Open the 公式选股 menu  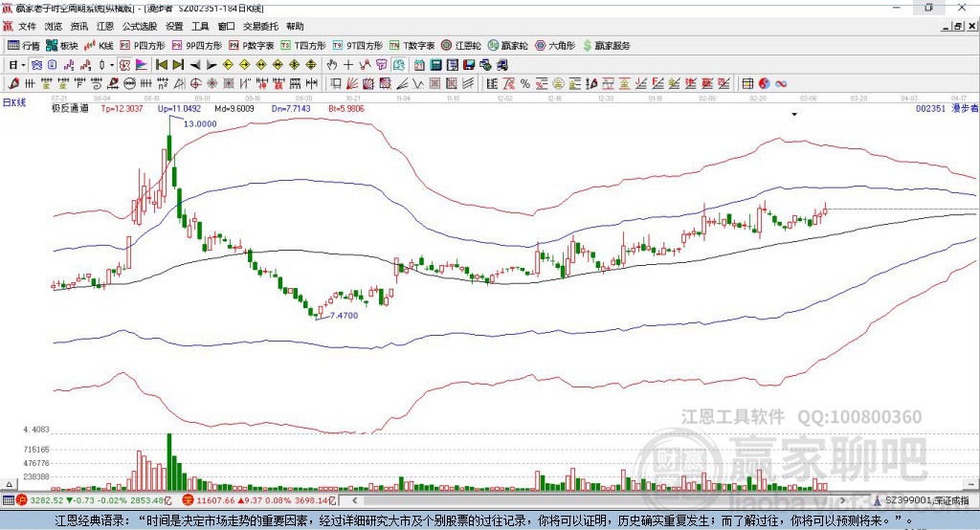(140, 26)
